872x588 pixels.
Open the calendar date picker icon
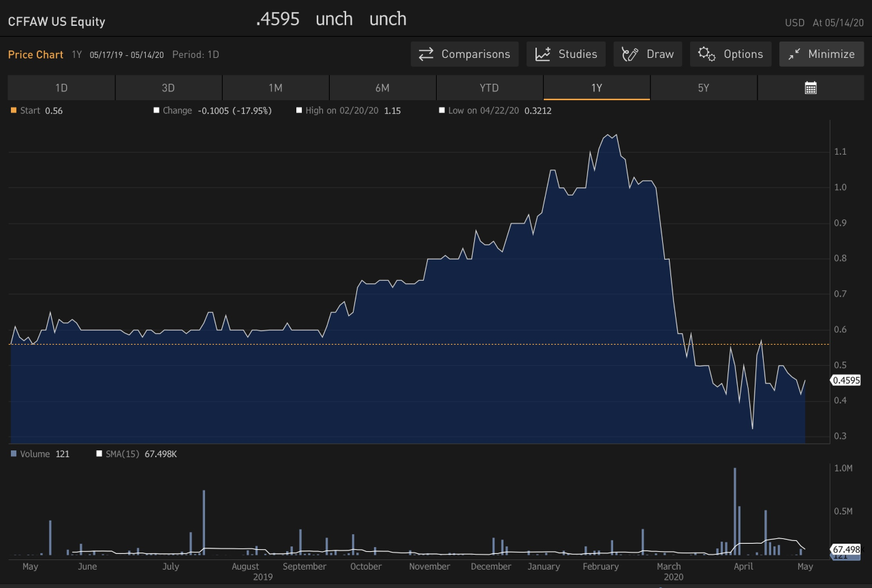click(811, 87)
